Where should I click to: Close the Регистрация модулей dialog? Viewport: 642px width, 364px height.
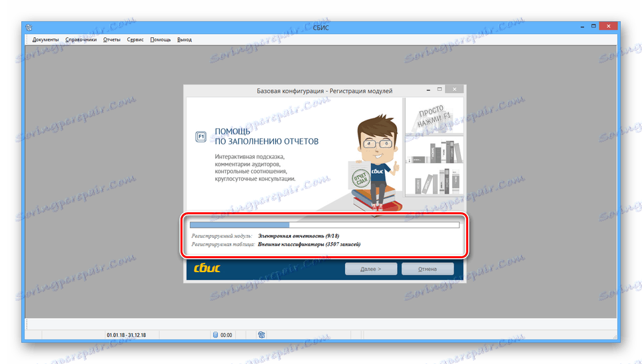454,89
